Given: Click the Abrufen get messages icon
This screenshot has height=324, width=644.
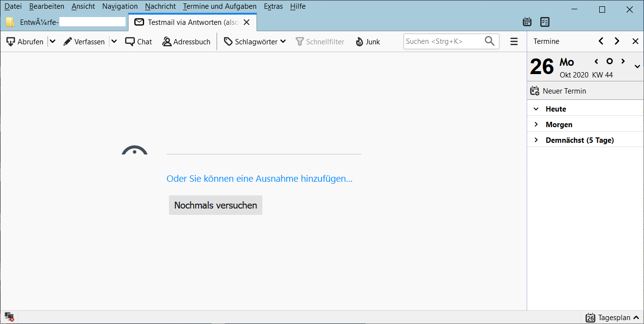Looking at the screenshot, I should pyautogui.click(x=11, y=42).
